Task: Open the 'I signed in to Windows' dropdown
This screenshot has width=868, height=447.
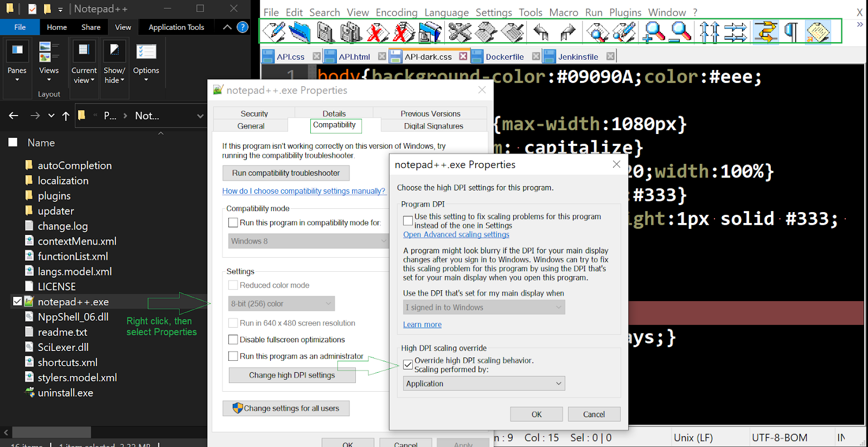Action: 484,308
